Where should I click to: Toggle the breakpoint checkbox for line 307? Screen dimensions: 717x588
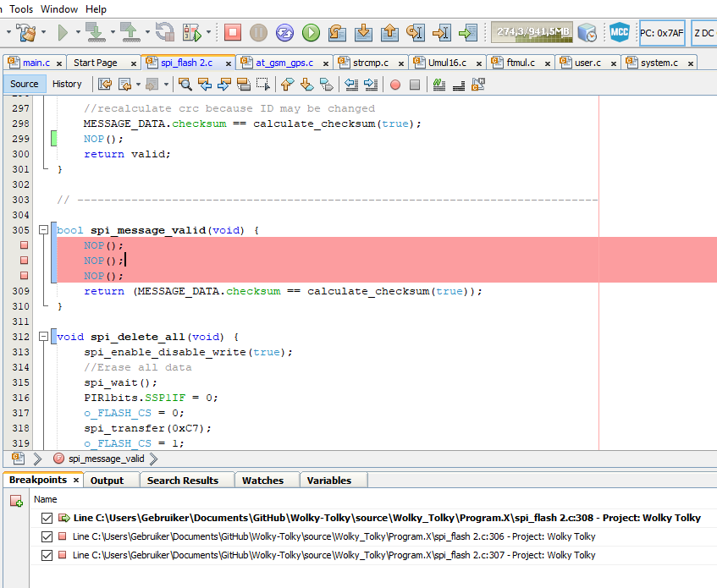[47, 555]
